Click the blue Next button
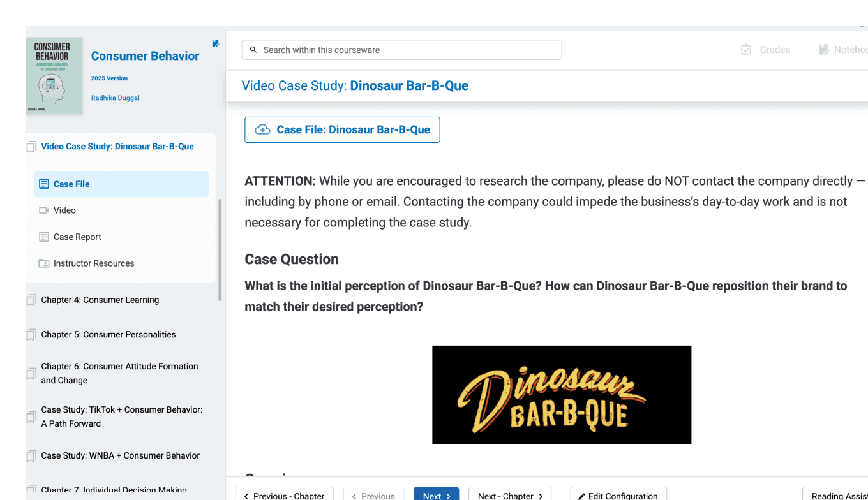This screenshot has height=500, width=868. point(436,496)
